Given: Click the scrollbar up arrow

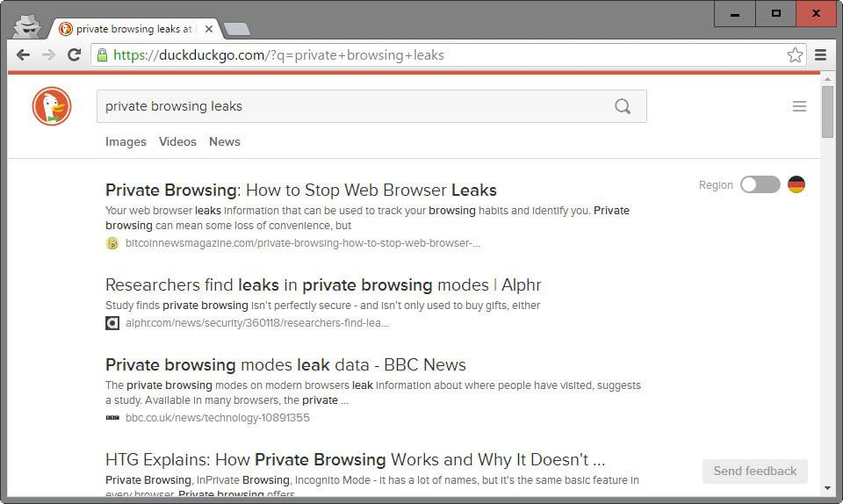Looking at the screenshot, I should click(x=827, y=80).
